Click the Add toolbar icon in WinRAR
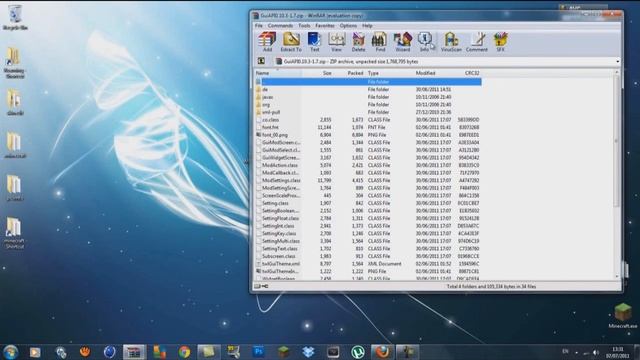This screenshot has height=360, width=640. coord(267,42)
